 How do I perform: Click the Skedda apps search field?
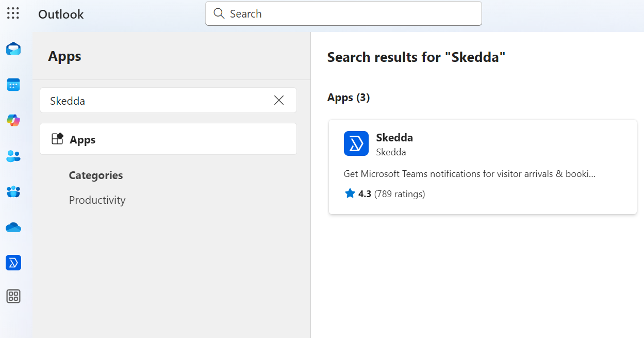[155, 100]
